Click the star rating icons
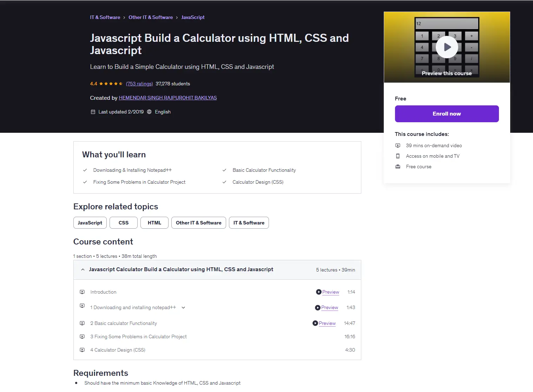Image resolution: width=533 pixels, height=392 pixels. tap(111, 84)
